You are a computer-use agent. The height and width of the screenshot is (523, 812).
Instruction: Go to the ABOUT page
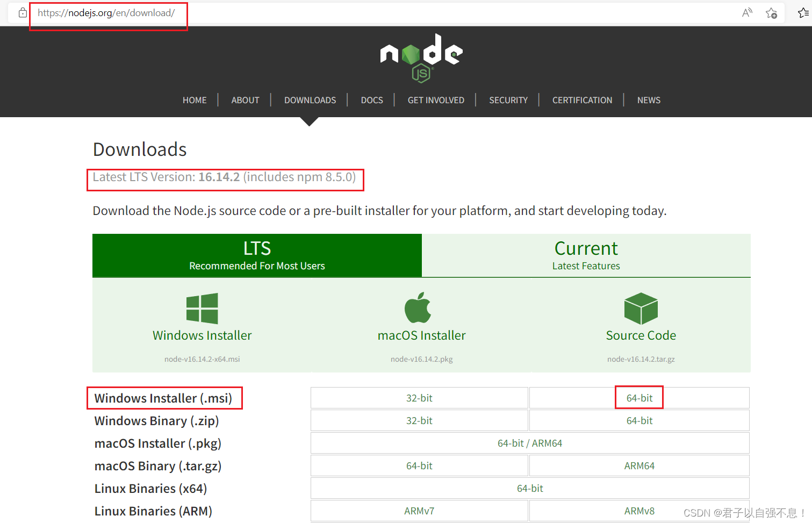click(x=245, y=100)
